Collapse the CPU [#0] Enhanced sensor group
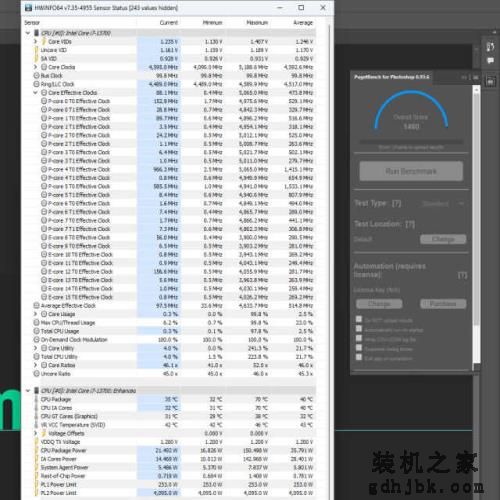 click(28, 391)
